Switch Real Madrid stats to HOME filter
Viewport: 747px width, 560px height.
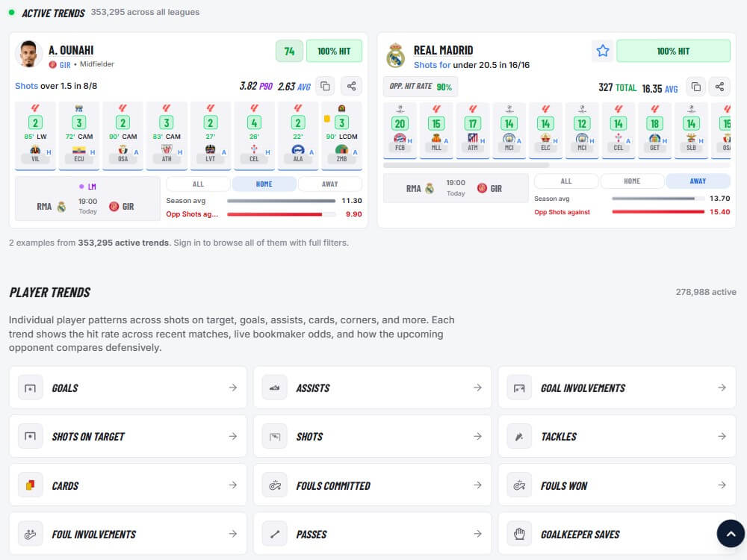tap(631, 181)
